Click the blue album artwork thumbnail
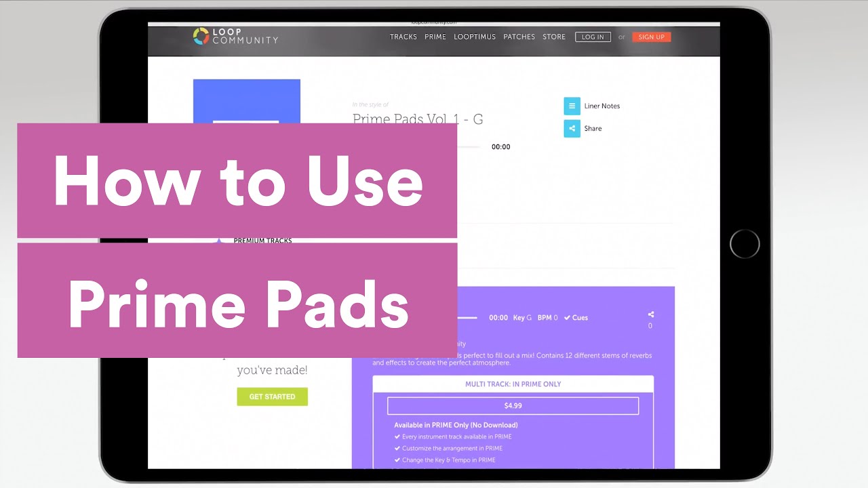Image resolution: width=868 pixels, height=488 pixels. (x=247, y=101)
